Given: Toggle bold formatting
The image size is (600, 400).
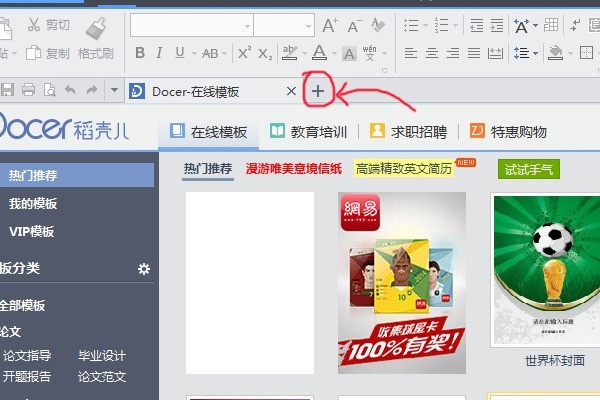Looking at the screenshot, I should 139,53.
